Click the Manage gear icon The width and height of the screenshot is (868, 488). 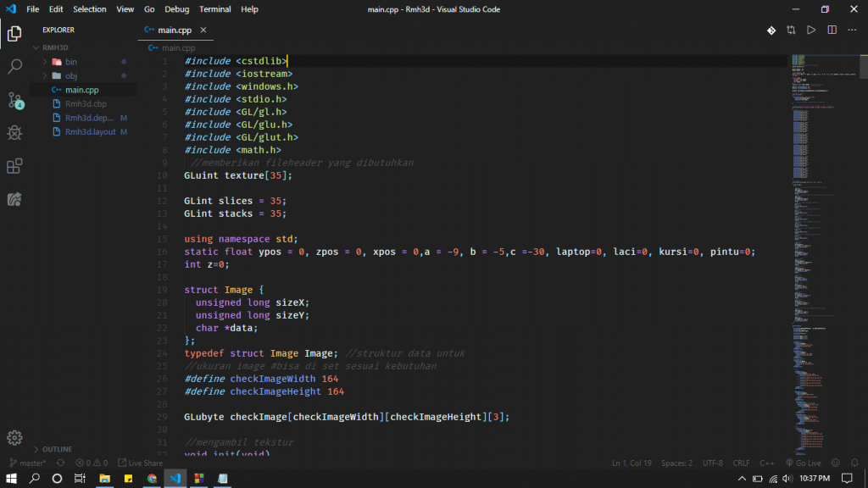pos(14,437)
